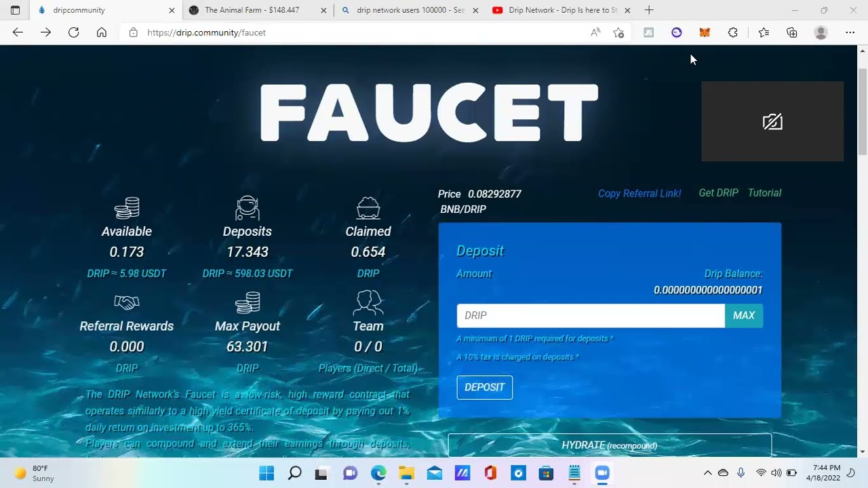The image size is (868, 488).
Task: Open the grayed JS extension icon
Action: pos(648,33)
